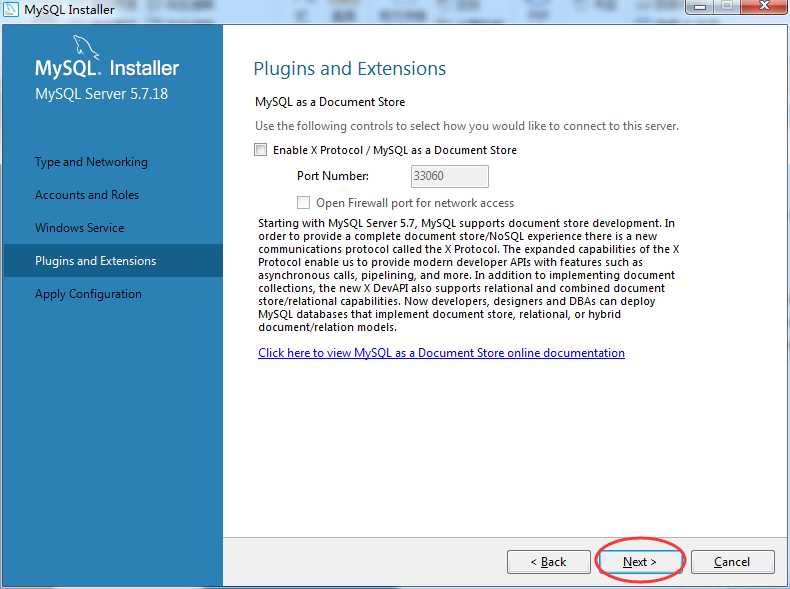Close the MySQL Installer window

coord(764,7)
